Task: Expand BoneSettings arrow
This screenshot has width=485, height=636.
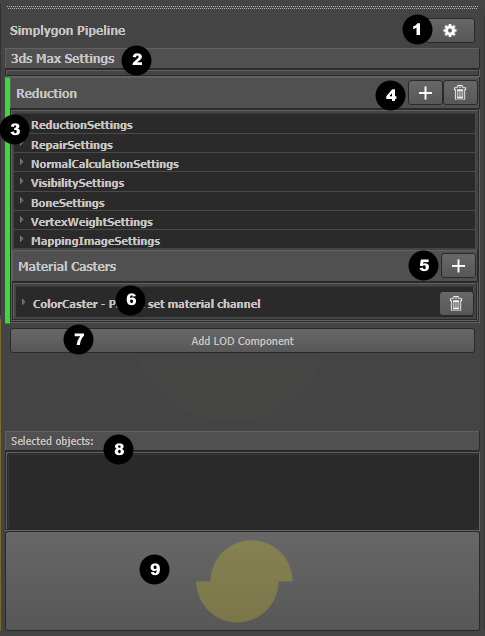Action: [21, 201]
